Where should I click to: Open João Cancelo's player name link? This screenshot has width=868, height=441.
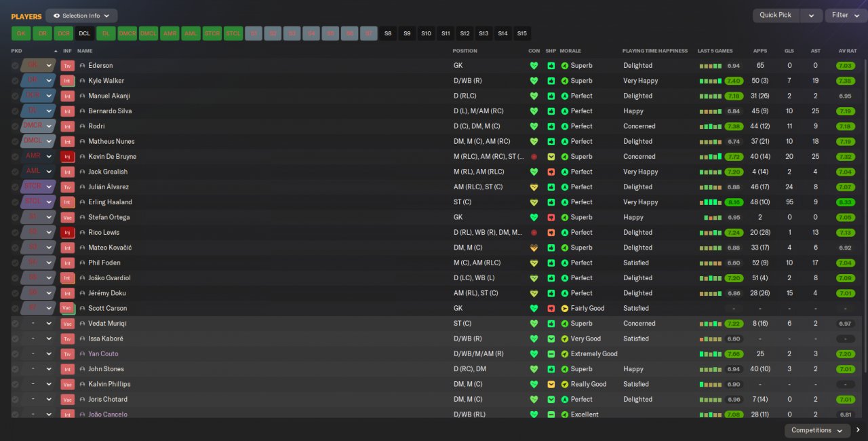107,415
